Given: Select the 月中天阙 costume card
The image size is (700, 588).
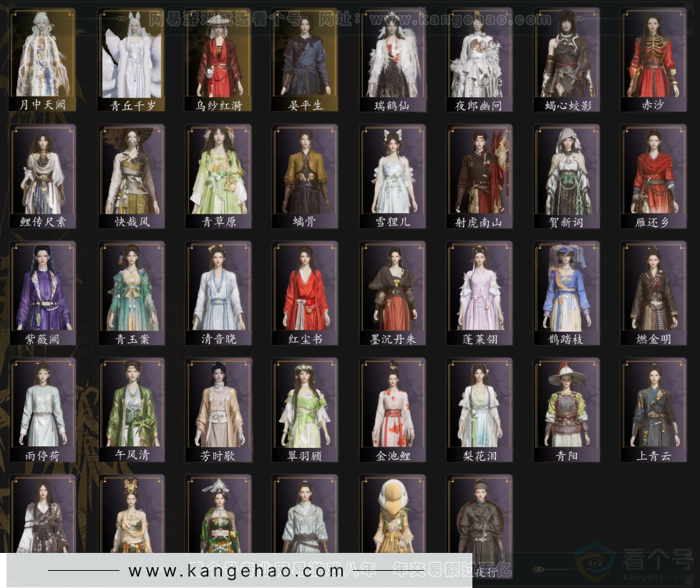Looking at the screenshot, I should (43, 60).
